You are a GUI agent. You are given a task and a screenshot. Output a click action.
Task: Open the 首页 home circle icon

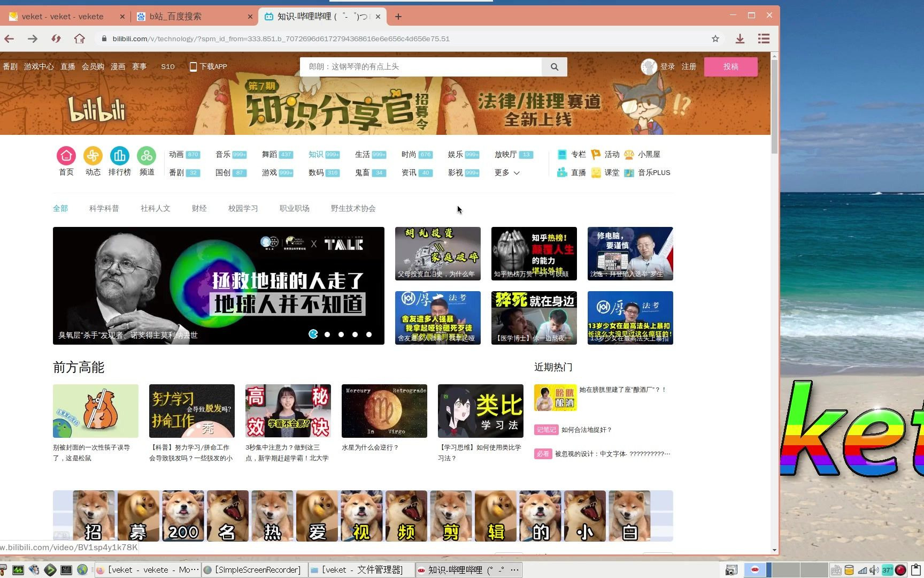click(66, 156)
